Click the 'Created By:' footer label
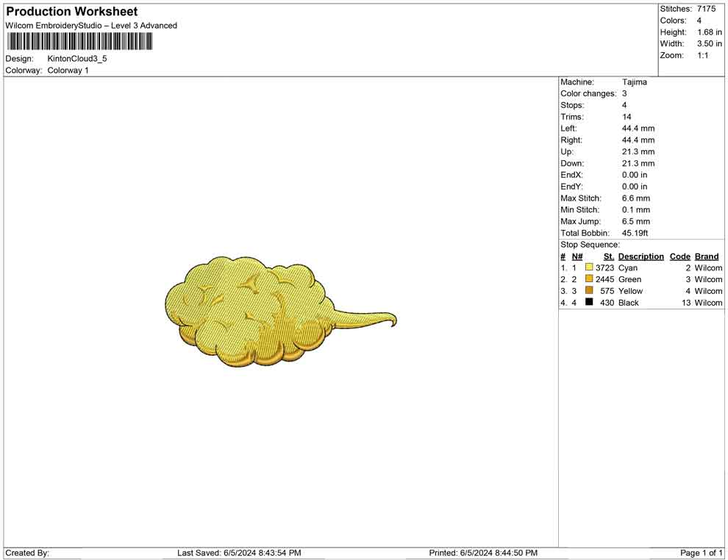Image resolution: width=728 pixels, height=560 pixels. [x=27, y=553]
